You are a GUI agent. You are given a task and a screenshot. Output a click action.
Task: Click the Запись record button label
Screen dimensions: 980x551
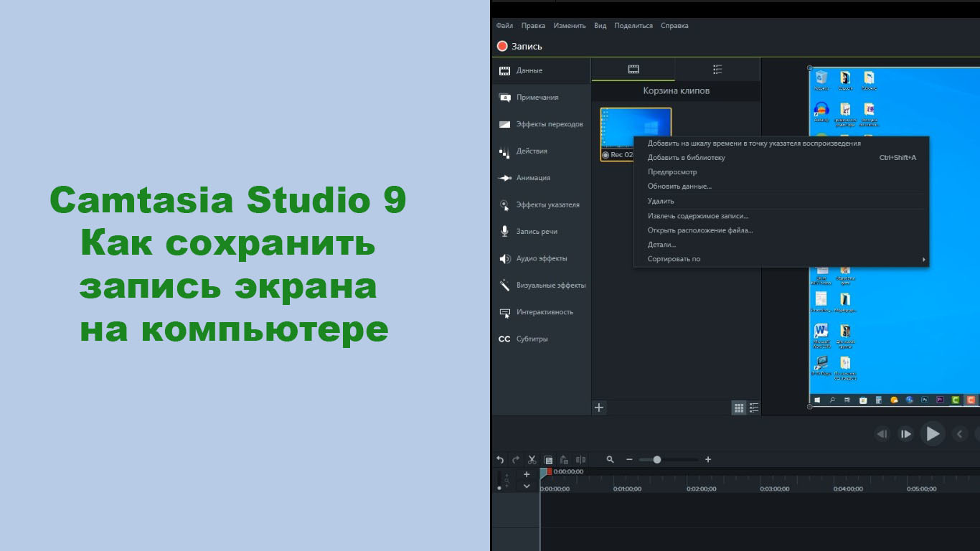point(527,46)
